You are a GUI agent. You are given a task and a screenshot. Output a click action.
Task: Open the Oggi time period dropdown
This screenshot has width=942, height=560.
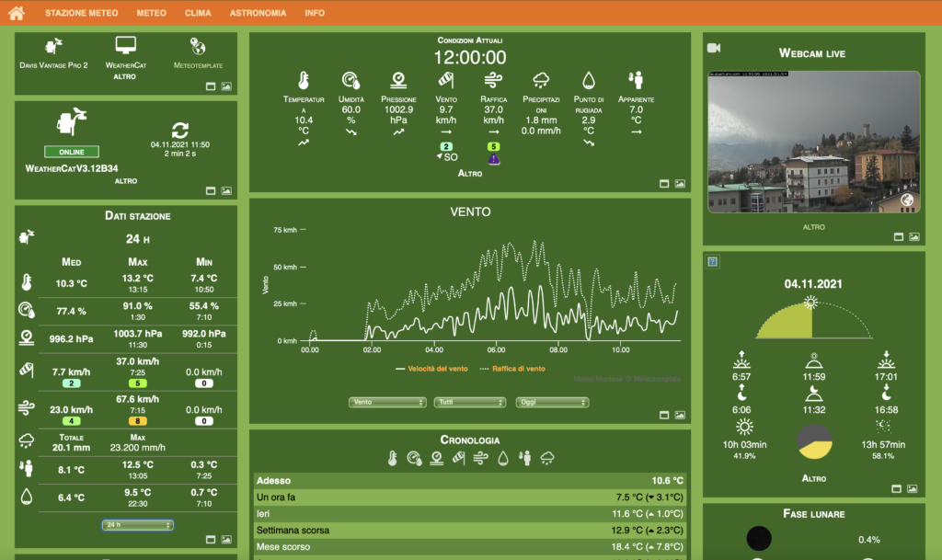click(x=552, y=402)
